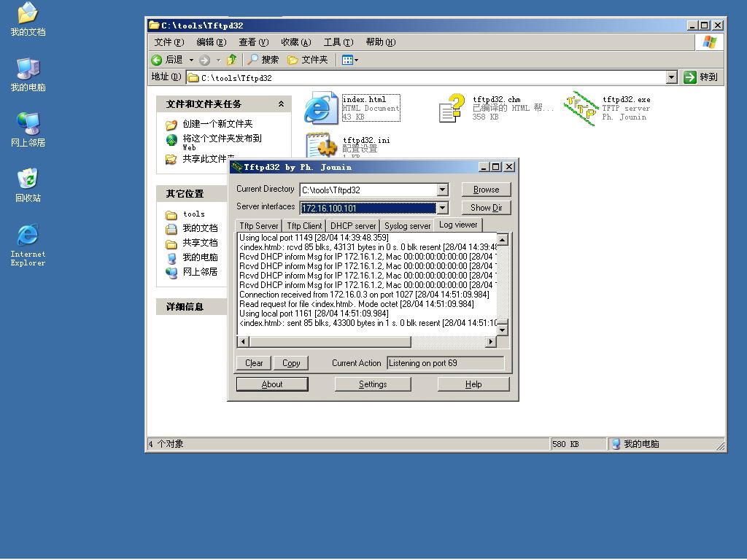The height and width of the screenshot is (560, 747).
Task: Select the Network Neighborhood desktop icon
Action: coord(28,130)
